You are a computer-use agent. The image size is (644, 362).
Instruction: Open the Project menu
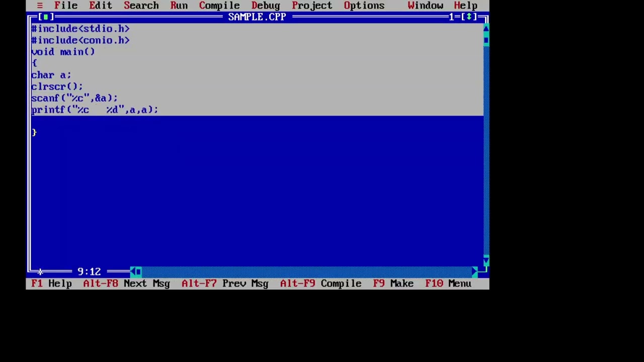tap(312, 6)
